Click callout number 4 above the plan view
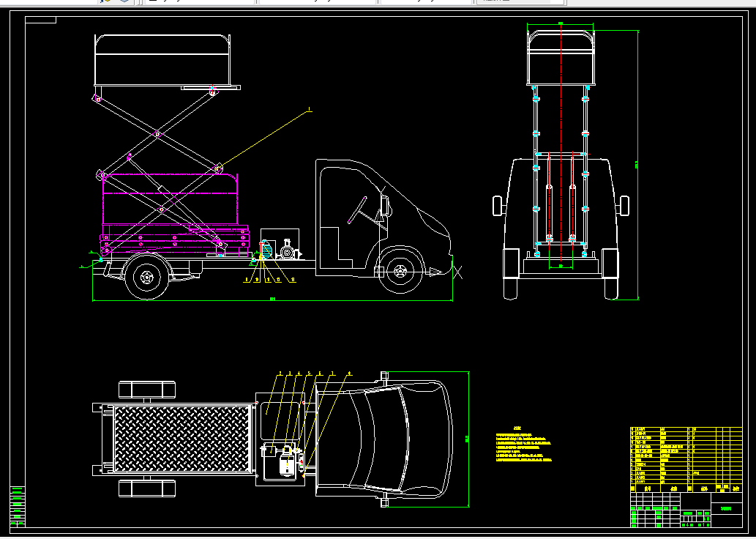The height and width of the screenshot is (539, 756). (299, 373)
